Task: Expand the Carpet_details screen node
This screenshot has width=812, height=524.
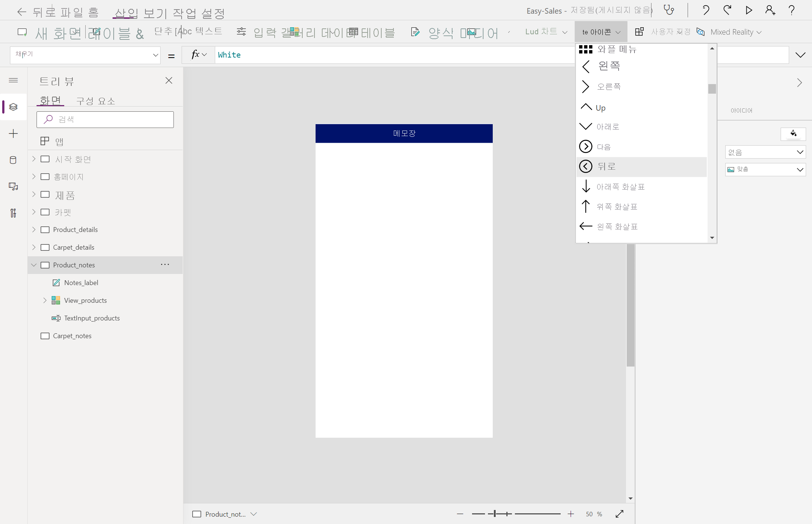Action: (34, 247)
